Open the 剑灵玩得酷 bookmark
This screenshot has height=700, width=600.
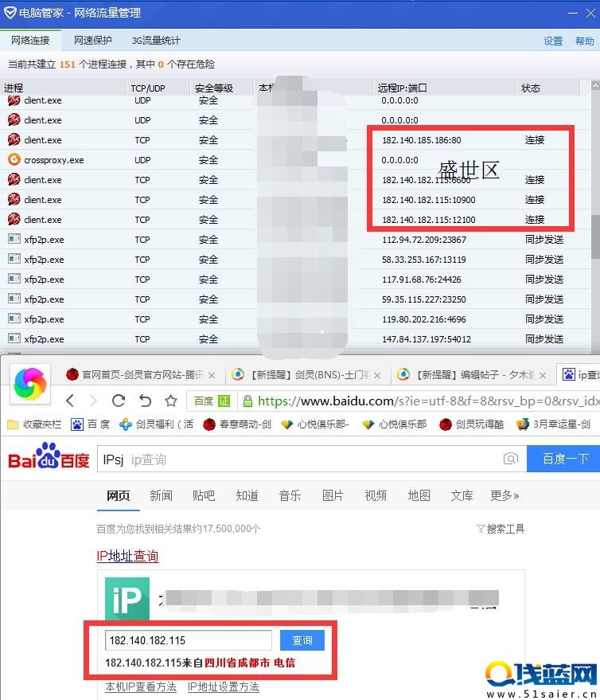point(472,424)
